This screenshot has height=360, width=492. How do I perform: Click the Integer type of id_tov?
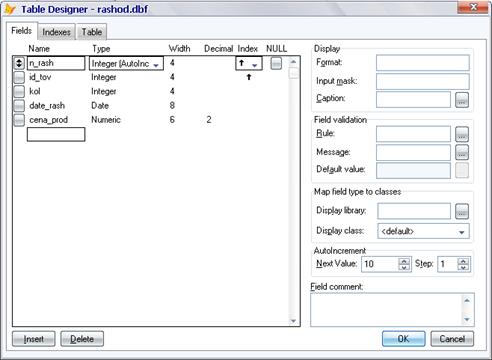pos(104,77)
